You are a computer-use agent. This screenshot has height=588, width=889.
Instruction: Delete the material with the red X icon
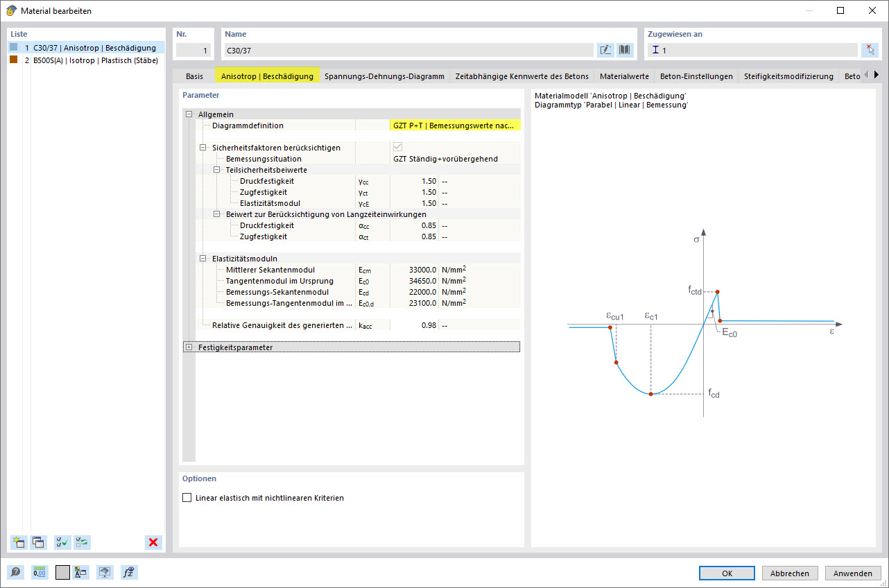tap(153, 542)
